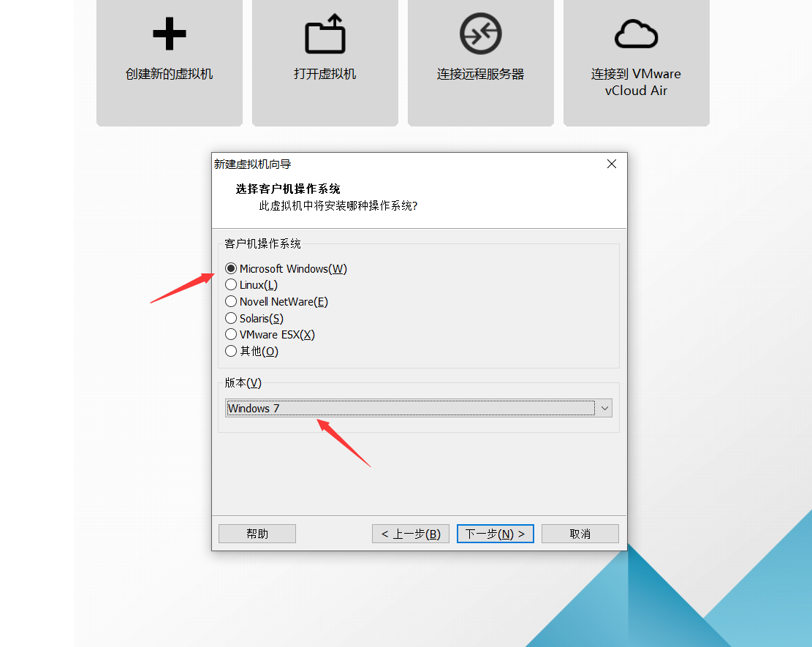Click the 连接到 VMware vCloud Air label
Screen dimensions: 812x647
pos(636,82)
